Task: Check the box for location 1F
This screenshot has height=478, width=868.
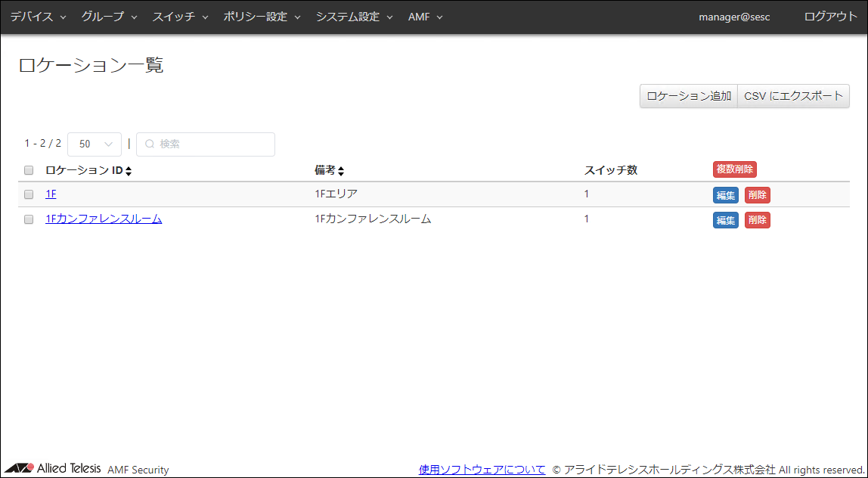Action: point(29,194)
